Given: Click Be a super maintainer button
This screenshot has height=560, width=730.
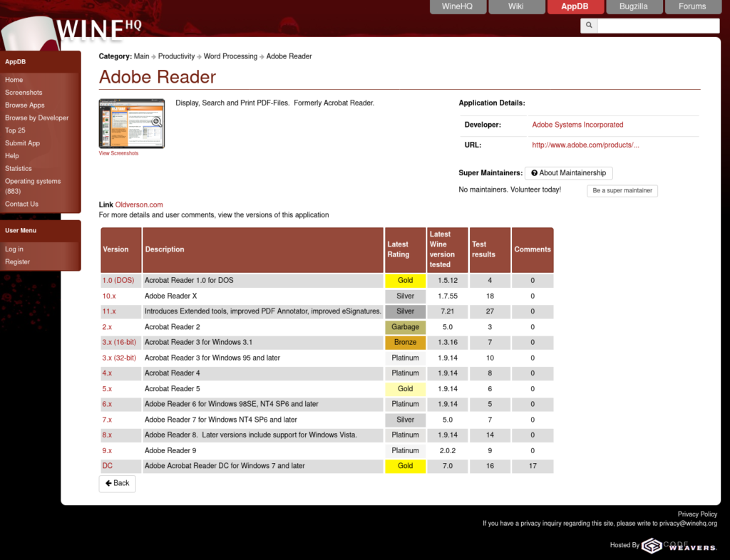Looking at the screenshot, I should [622, 191].
